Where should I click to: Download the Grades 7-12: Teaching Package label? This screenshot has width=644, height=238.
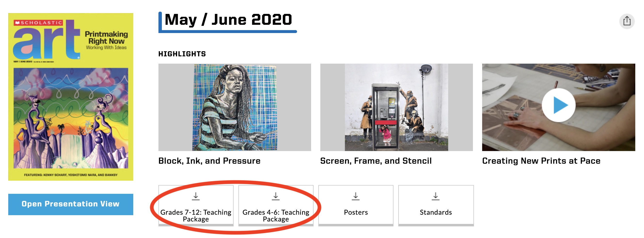tap(196, 215)
